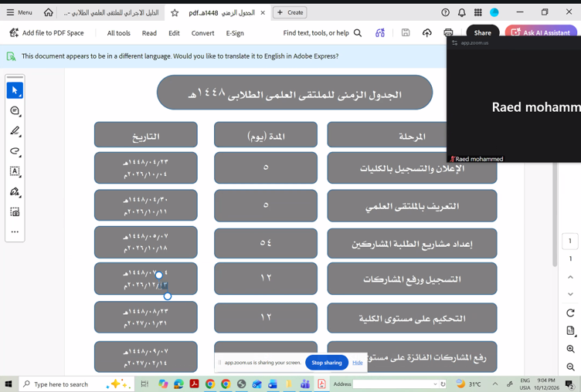
Task: Click the Create new tab button
Action: tap(290, 12)
